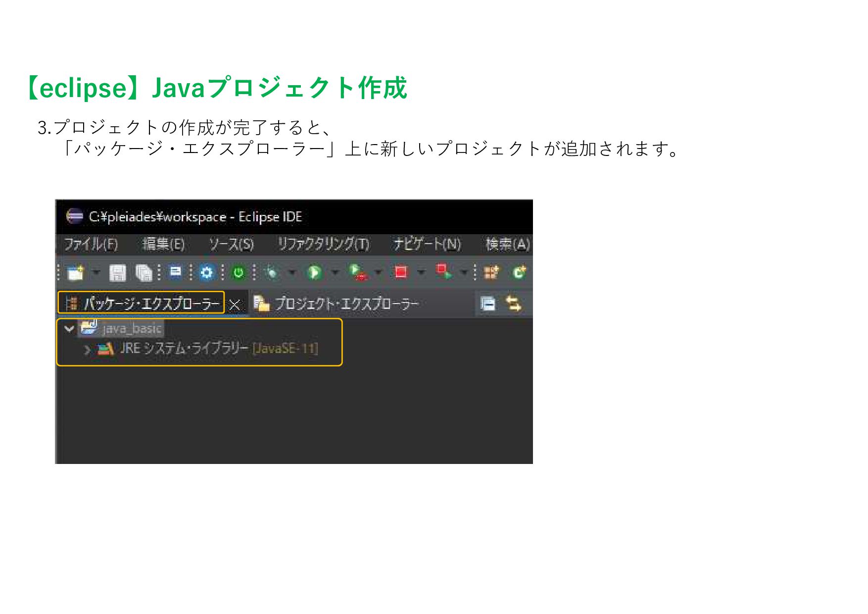Click the Project Explorer tab folder icon
Viewport: 868px width, 614px height.
(x=261, y=303)
